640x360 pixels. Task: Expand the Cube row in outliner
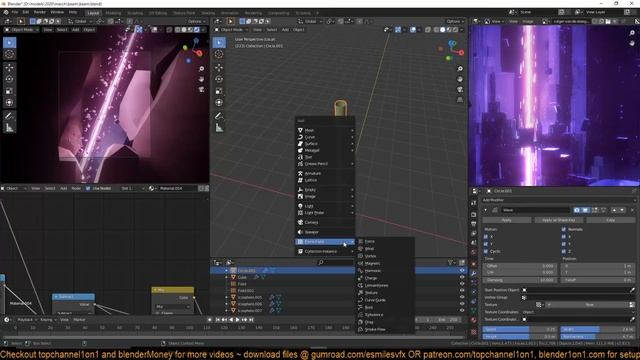point(227,277)
